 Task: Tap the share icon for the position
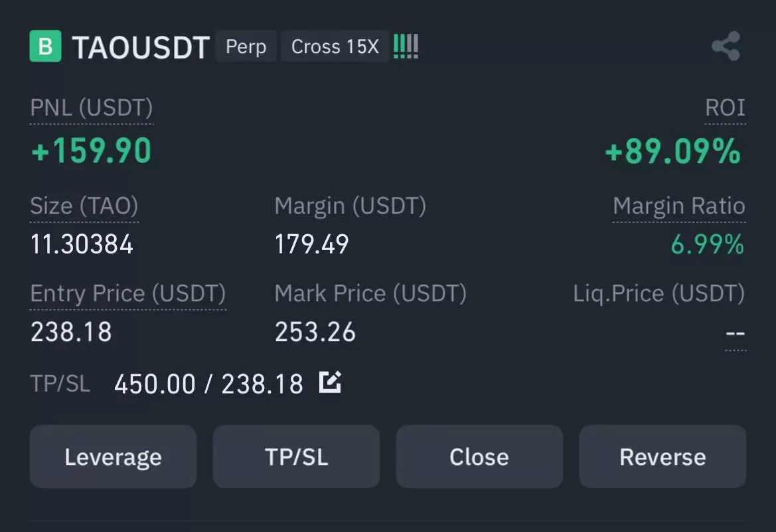pyautogui.click(x=726, y=46)
